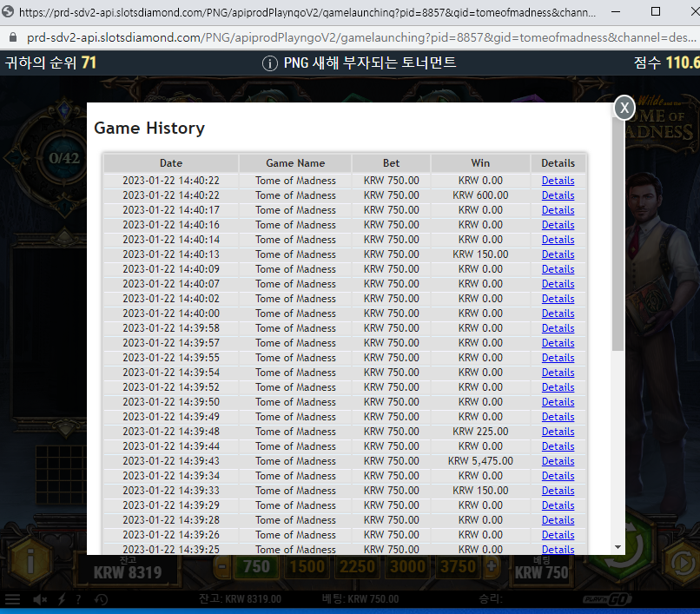
Task: Decrease bet with minus button
Action: 222,566
